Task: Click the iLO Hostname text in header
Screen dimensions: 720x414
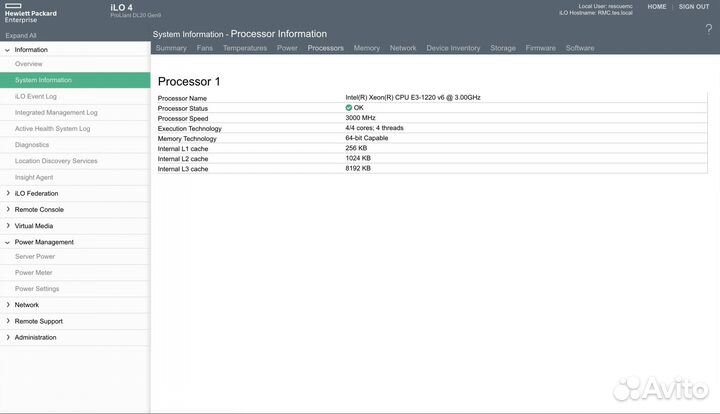Action: (596, 13)
